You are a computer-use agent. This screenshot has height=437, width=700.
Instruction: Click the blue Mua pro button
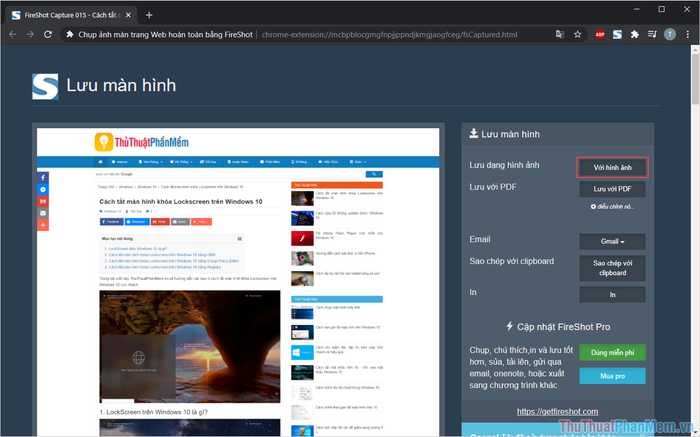pos(612,376)
